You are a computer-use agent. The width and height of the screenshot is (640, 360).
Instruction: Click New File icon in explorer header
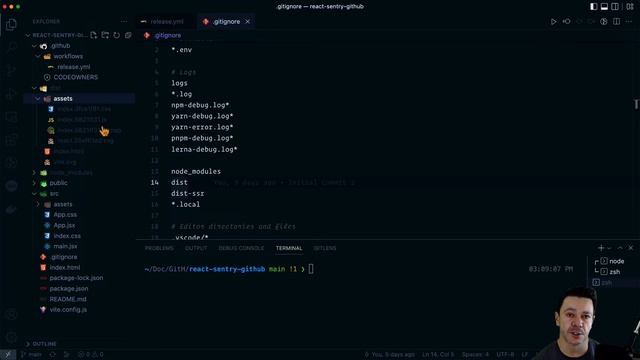click(93, 35)
